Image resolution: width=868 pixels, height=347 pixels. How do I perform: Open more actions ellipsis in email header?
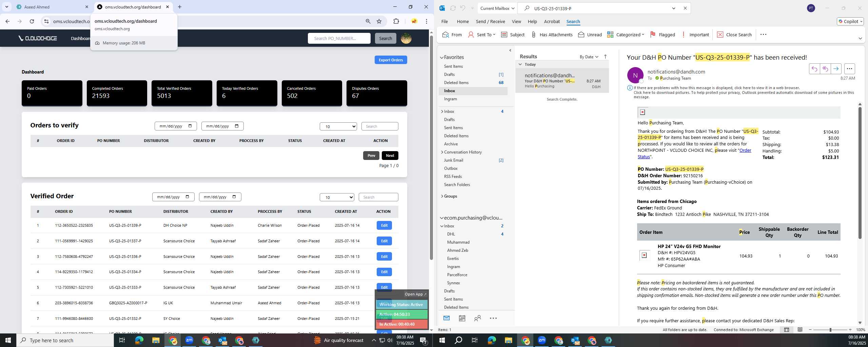pyautogui.click(x=849, y=69)
